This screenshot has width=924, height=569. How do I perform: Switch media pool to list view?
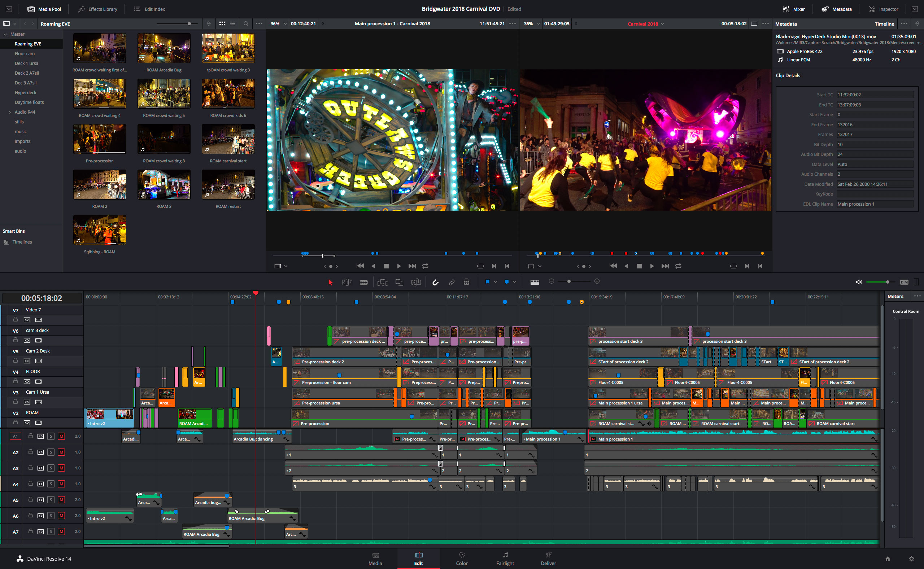[232, 24]
